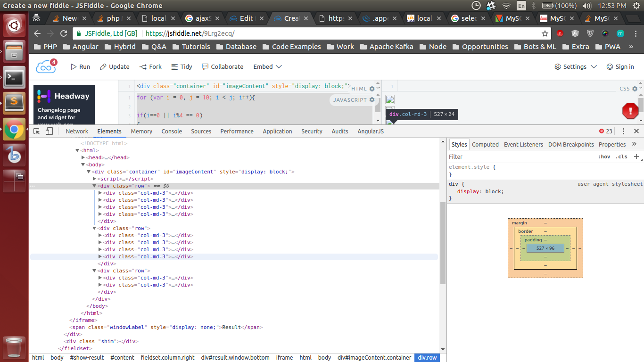Viewport: 644px width, 362px height.
Task: Open the Embed dropdown
Action: point(267,66)
